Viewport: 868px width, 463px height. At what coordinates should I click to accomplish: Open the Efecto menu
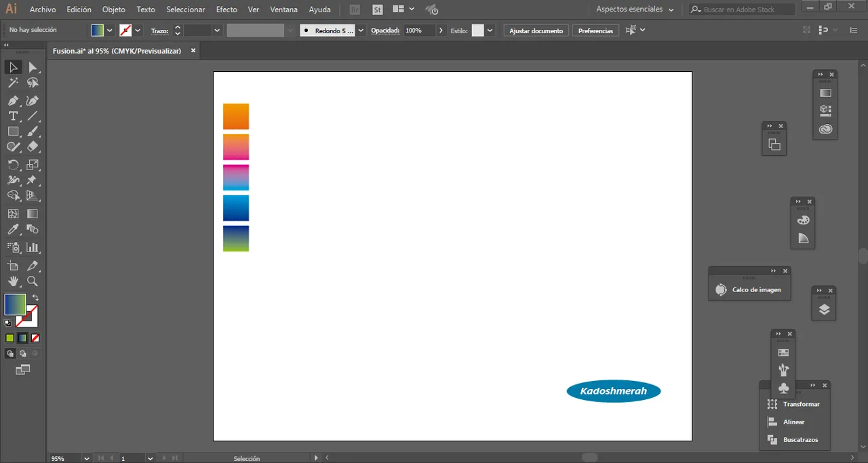pyautogui.click(x=226, y=9)
